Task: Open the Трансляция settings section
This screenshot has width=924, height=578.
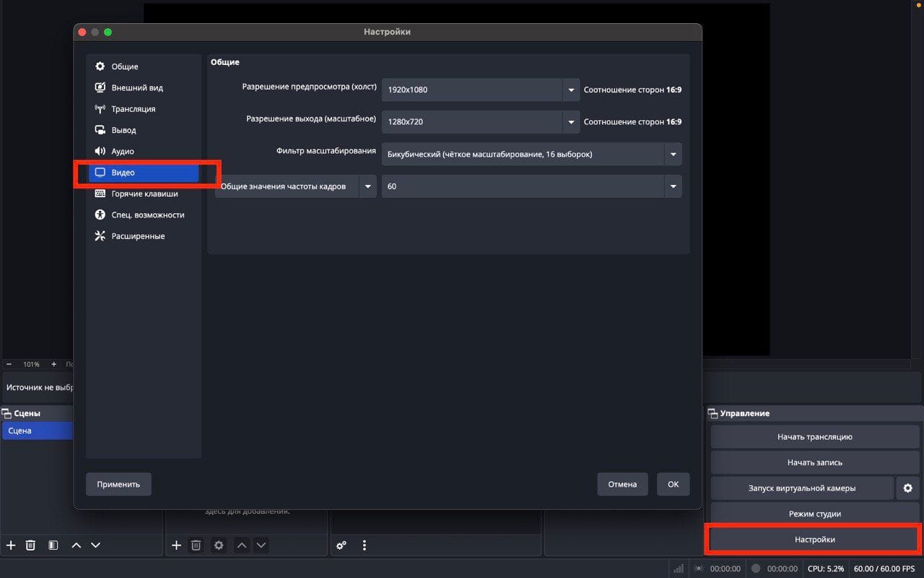Action: (x=133, y=109)
